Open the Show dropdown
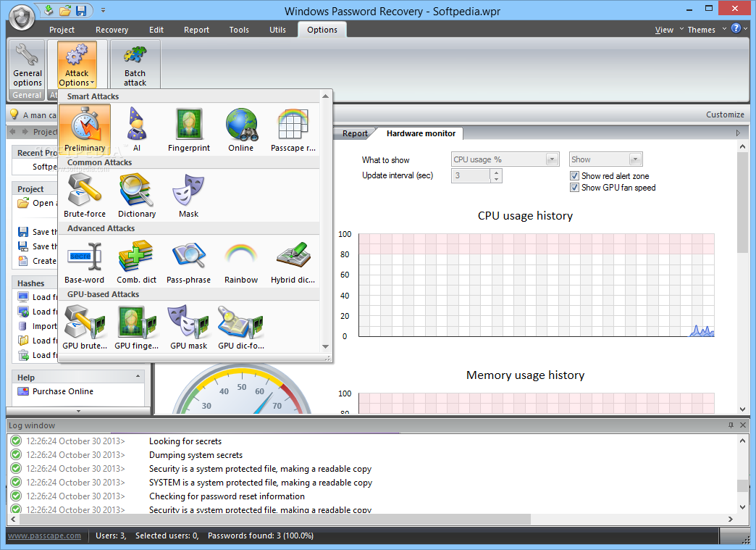This screenshot has height=550, width=756. tap(636, 159)
